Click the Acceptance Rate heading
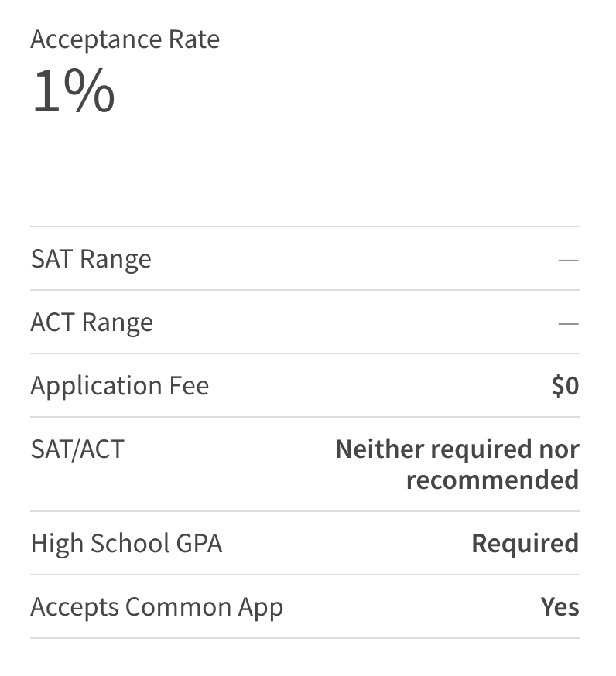Screen dimensions: 616x676 click(125, 39)
